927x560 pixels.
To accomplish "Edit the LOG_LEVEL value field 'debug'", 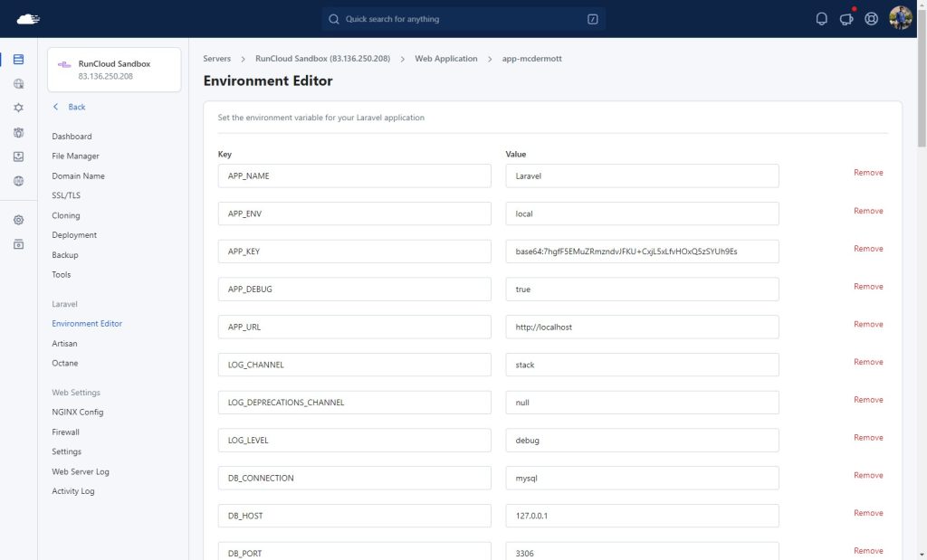I will point(642,441).
